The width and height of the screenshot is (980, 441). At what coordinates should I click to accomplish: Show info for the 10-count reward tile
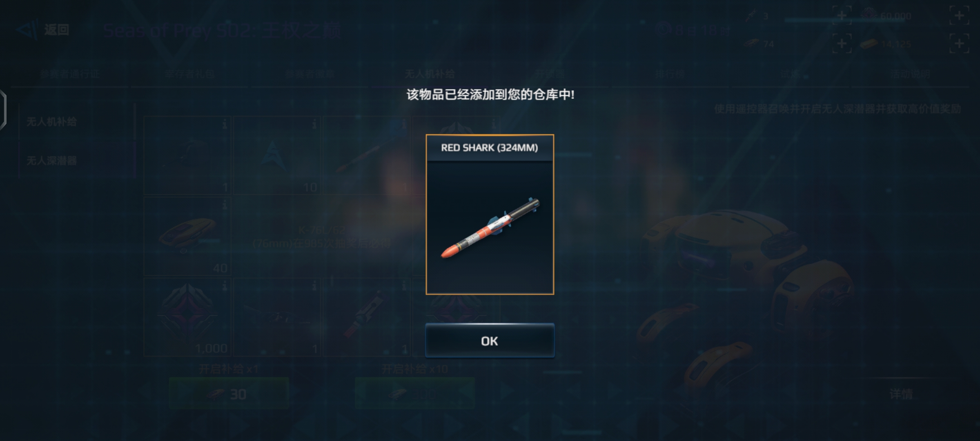coord(314,124)
